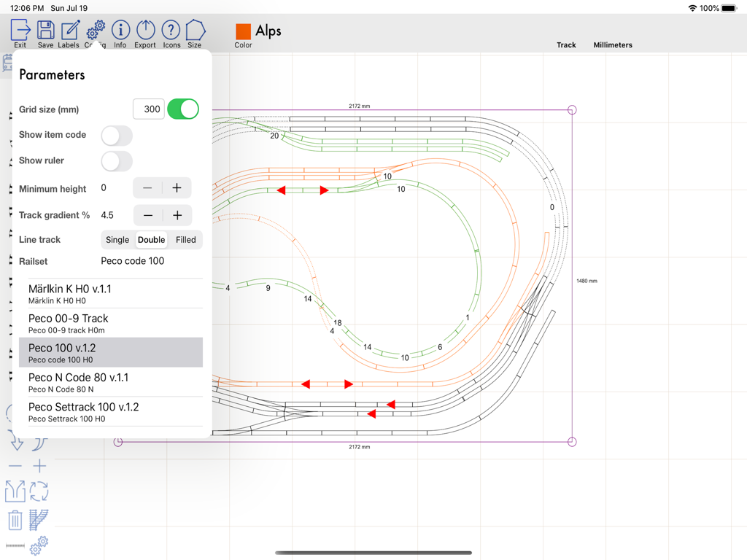747x560 pixels.
Task: Open the Export tool
Action: coord(144,31)
